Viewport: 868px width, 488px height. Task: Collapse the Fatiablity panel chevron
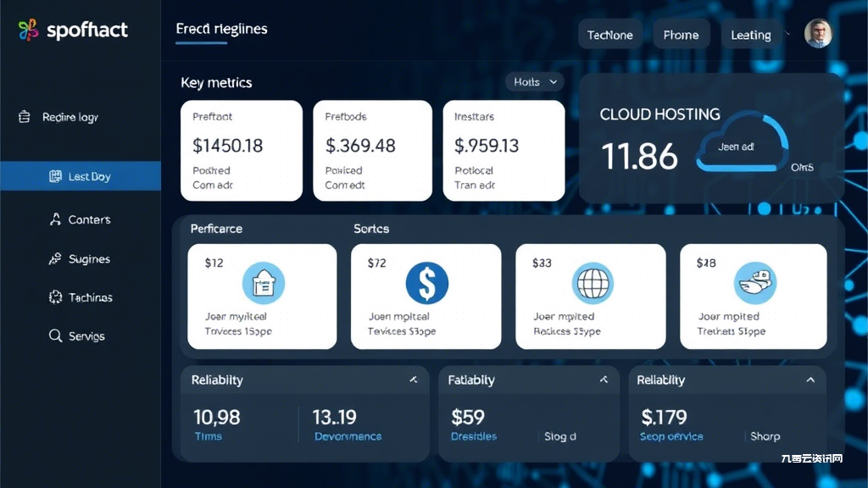click(x=604, y=380)
